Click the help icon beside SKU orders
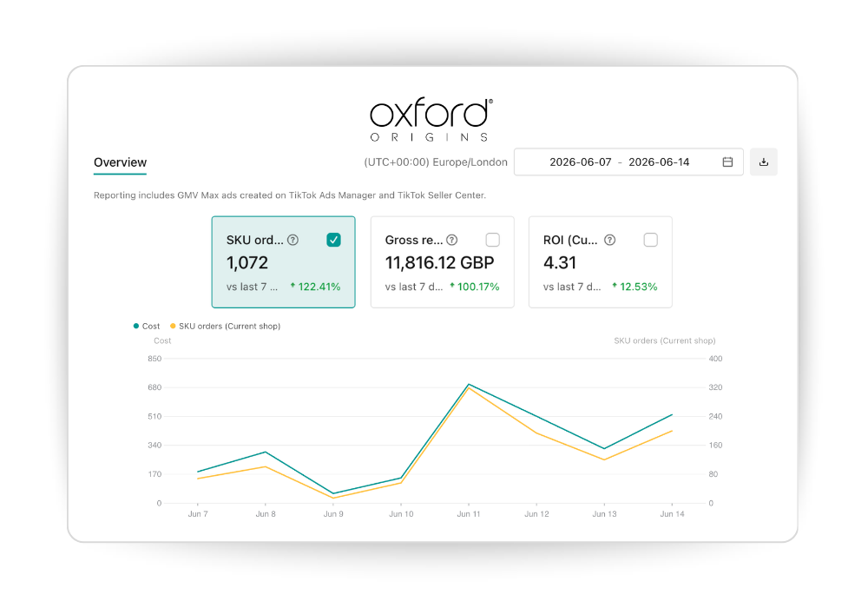Viewport: 868px width, 608px height. click(x=293, y=240)
